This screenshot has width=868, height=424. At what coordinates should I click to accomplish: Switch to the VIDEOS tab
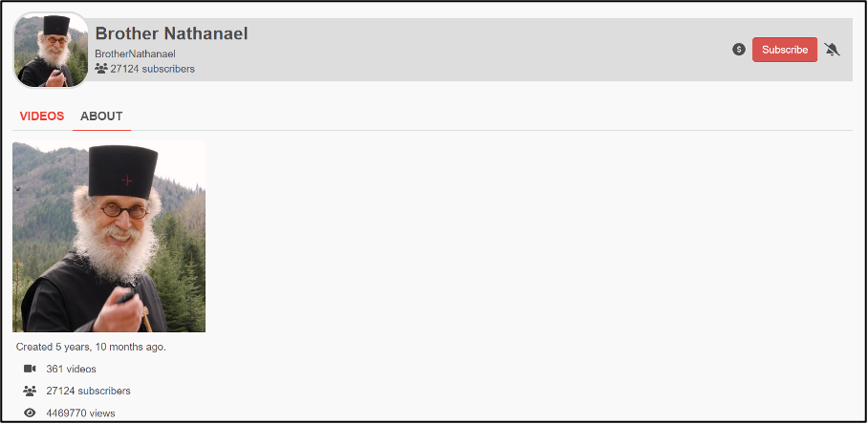pyautogui.click(x=42, y=117)
